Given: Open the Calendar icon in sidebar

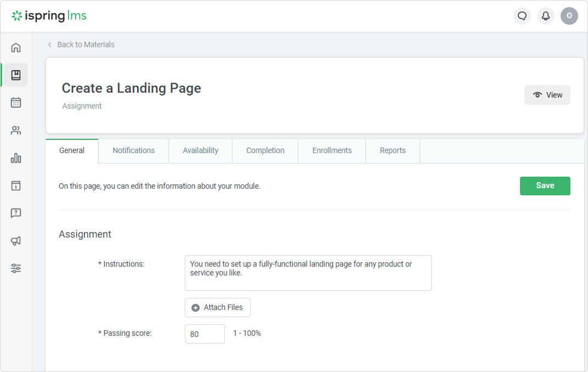Looking at the screenshot, I should (x=16, y=103).
